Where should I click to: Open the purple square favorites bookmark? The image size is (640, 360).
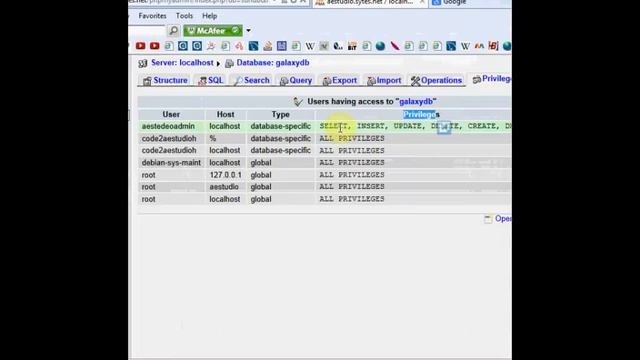coord(282,46)
